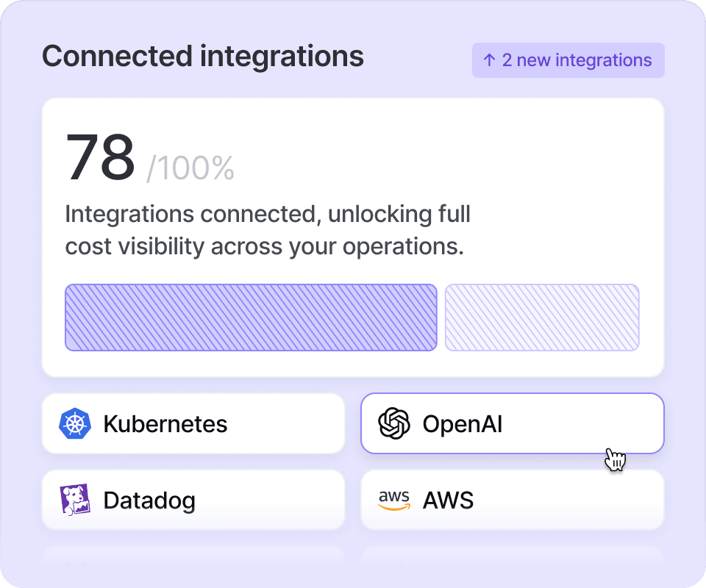Viewport: 706px width, 588px height.
Task: Click the AWS smile logo
Action: 393,501
